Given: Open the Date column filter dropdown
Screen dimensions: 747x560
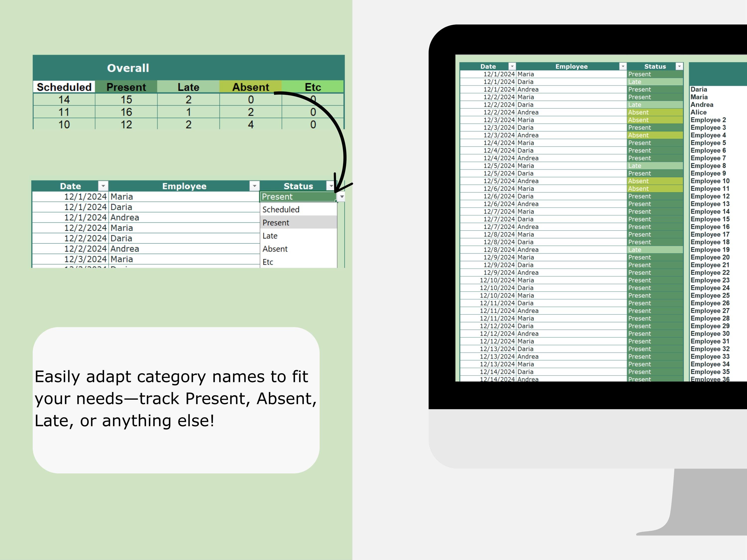Looking at the screenshot, I should (x=103, y=186).
